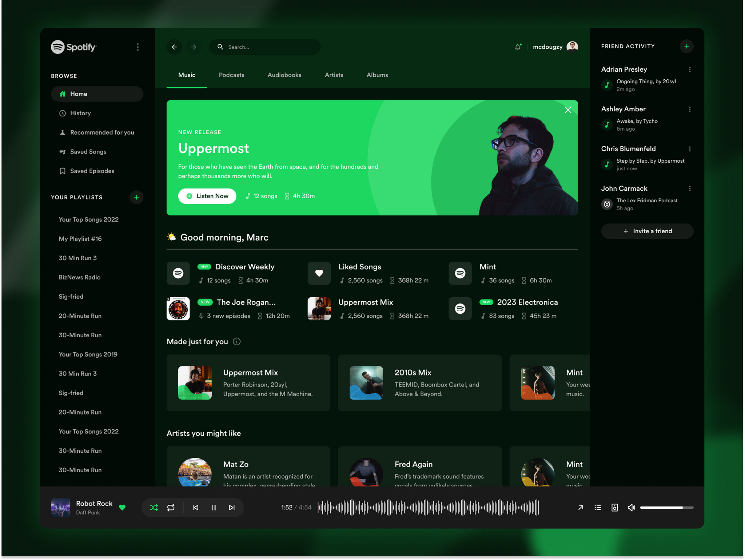Open the mcdougzy profile avatar

pyautogui.click(x=572, y=47)
